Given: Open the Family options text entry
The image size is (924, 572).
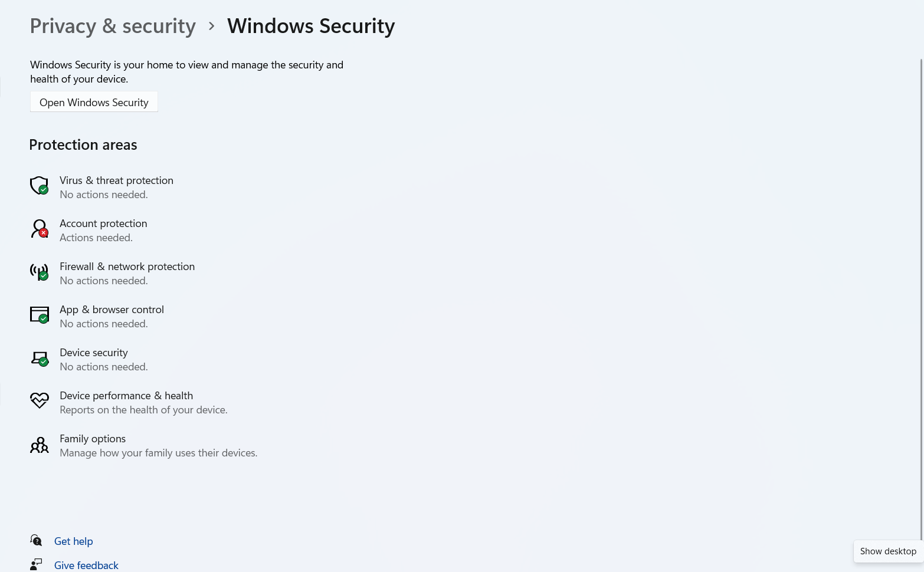Looking at the screenshot, I should click(x=93, y=439).
